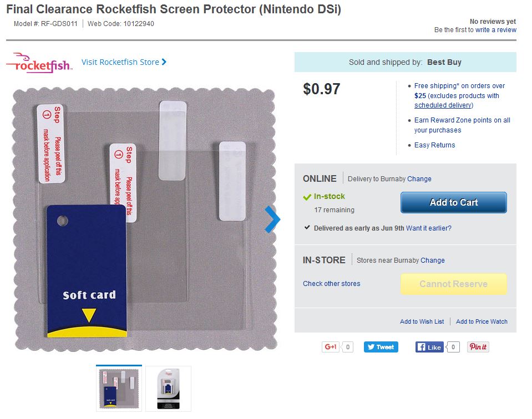Viewport: 532px width, 419px height.
Task: Expand the Visit Rocketfish Store chevron
Action: pyautogui.click(x=164, y=62)
